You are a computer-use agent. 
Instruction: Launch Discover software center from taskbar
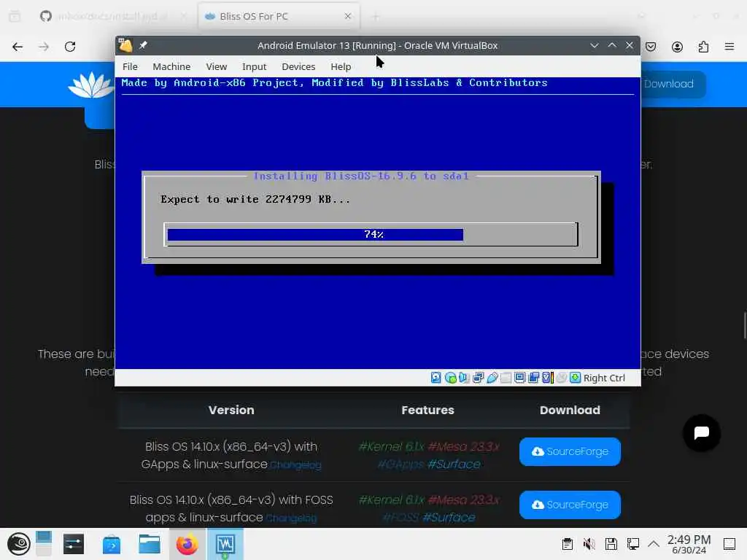pyautogui.click(x=112, y=544)
